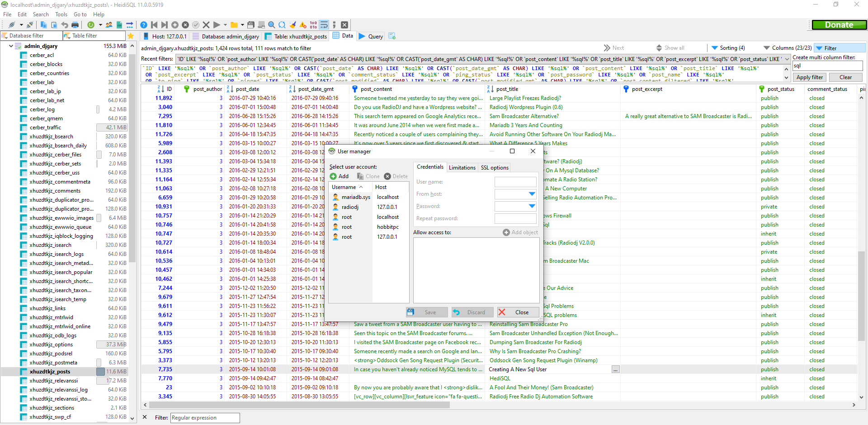Screen dimensions: 868x425
Task: Select the radiodj user account
Action: tap(350, 207)
